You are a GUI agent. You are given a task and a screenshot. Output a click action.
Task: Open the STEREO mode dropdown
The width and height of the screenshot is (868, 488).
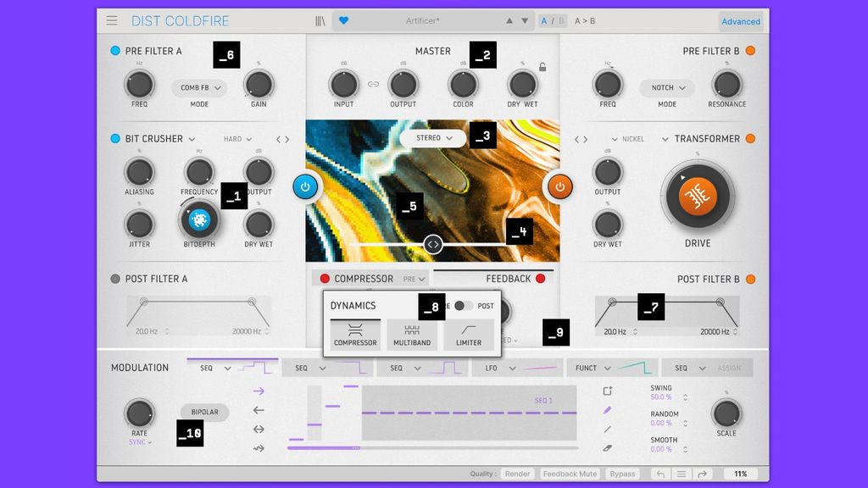433,138
